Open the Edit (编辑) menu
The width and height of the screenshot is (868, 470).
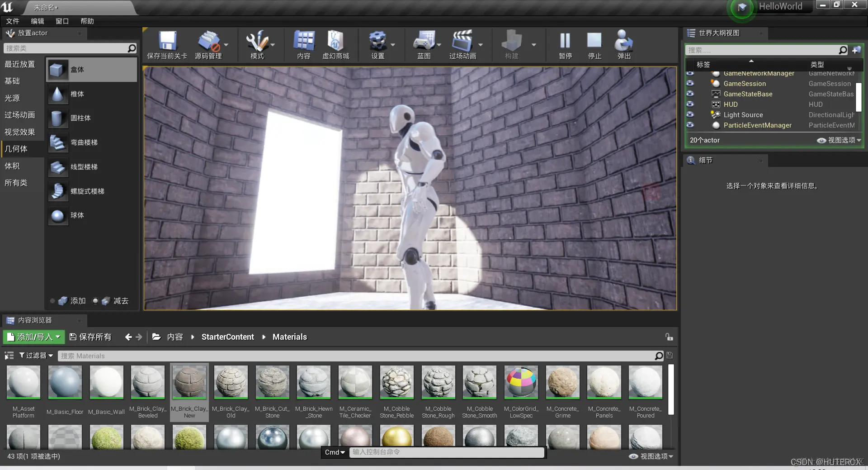point(38,21)
